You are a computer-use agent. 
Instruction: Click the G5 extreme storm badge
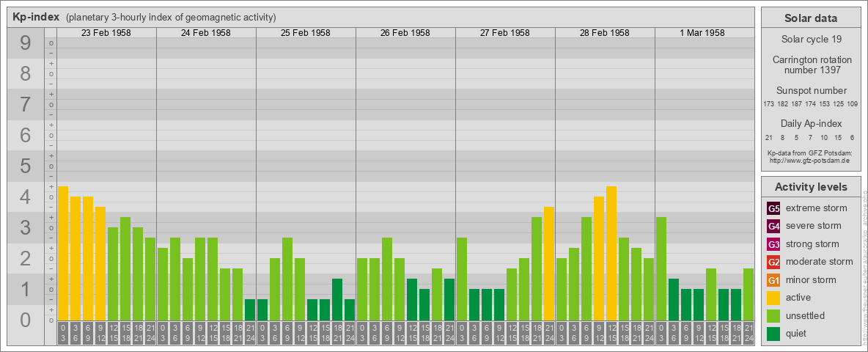[x=773, y=209]
